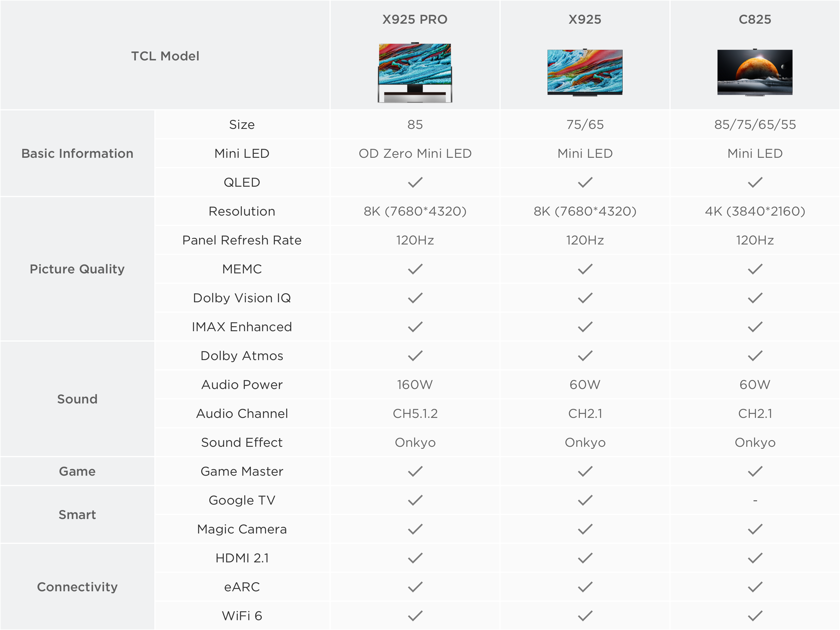Click the Panel Refresh Rate row label
This screenshot has width=840, height=630.
coord(242,240)
